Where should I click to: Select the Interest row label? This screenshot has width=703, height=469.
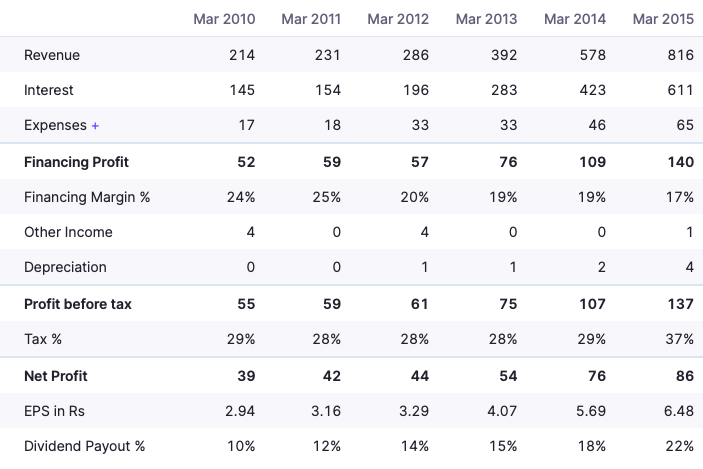pyautogui.click(x=49, y=90)
